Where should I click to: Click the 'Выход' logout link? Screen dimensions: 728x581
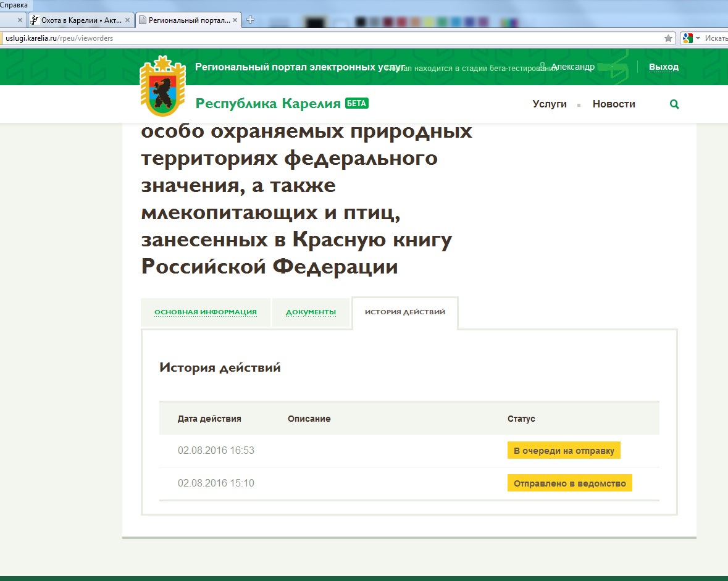point(663,67)
